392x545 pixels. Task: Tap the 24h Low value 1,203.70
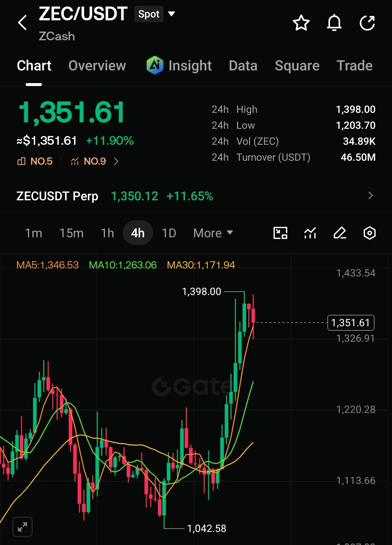356,125
